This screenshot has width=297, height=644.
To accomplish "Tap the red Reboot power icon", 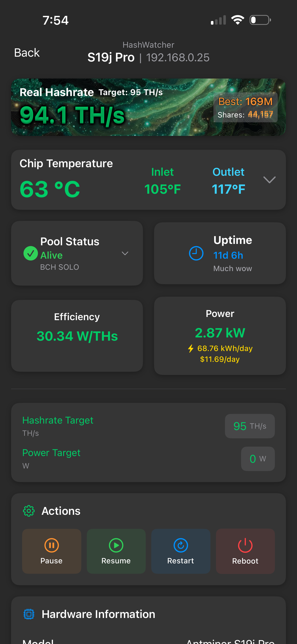I will coord(245,545).
